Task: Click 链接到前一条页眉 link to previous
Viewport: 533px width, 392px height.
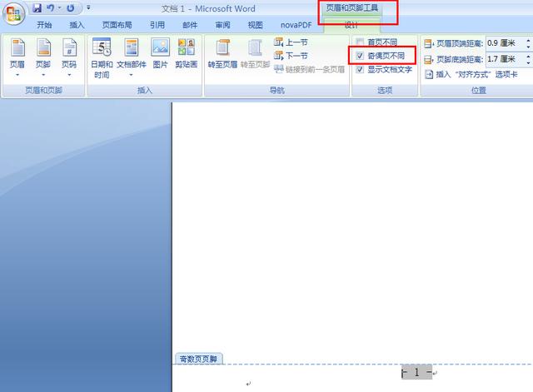Action: (x=310, y=69)
